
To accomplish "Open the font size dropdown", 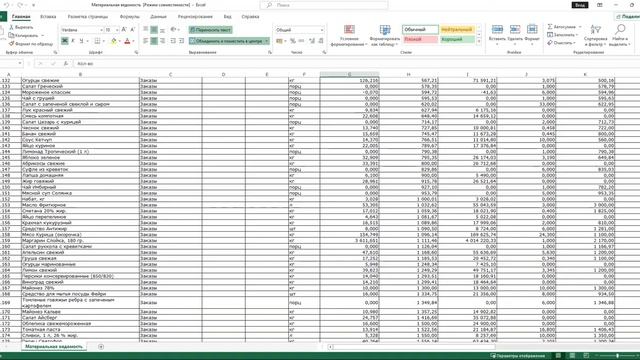I will pos(117,30).
